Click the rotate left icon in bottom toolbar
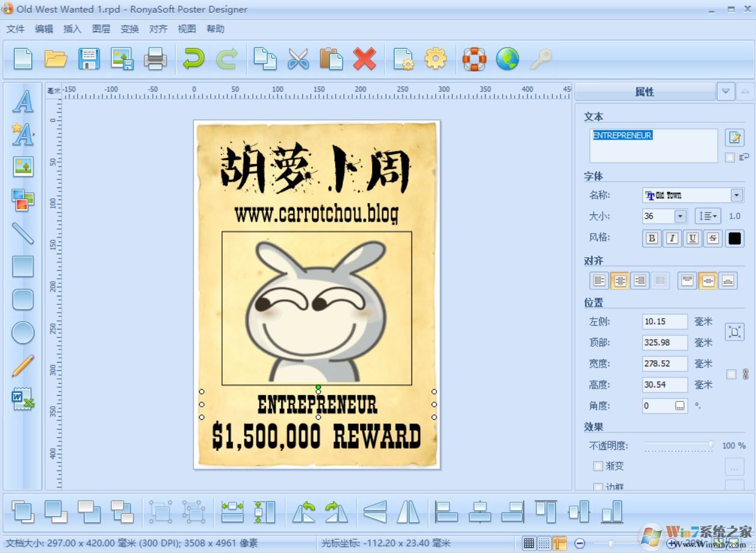Image resolution: width=756 pixels, height=553 pixels. pos(305,512)
